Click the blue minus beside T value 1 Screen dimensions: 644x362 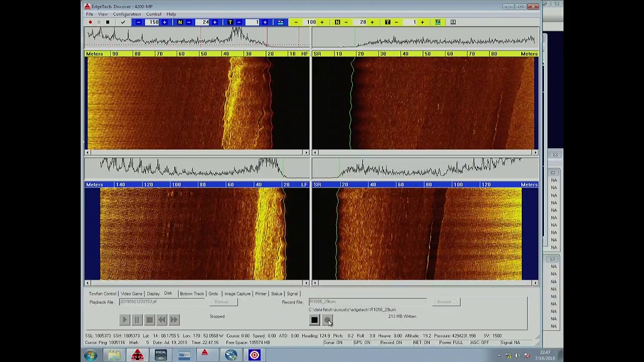239,22
